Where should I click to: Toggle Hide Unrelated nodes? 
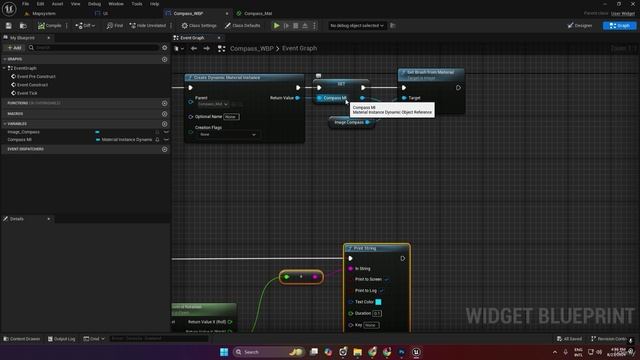click(x=148, y=26)
